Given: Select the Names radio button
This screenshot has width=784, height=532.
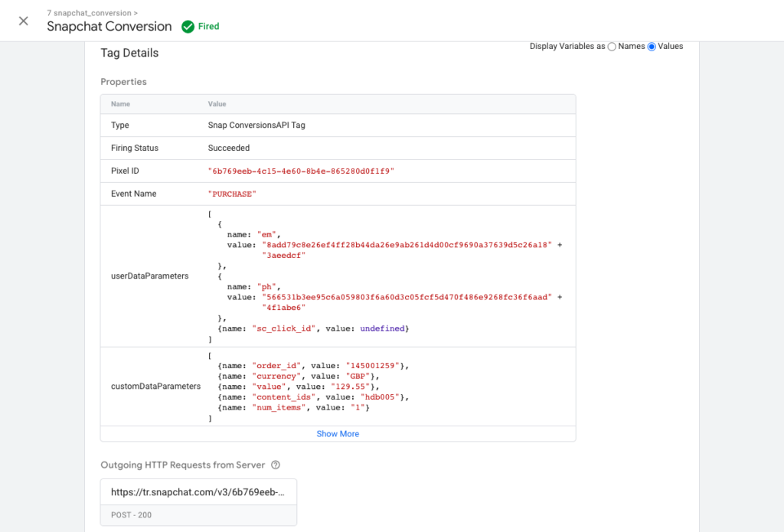Looking at the screenshot, I should pos(612,47).
